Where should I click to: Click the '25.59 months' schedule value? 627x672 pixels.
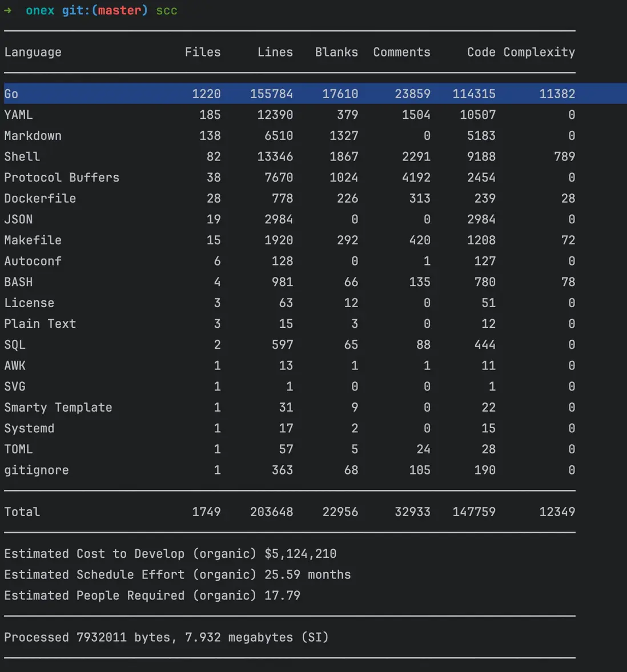(x=307, y=575)
